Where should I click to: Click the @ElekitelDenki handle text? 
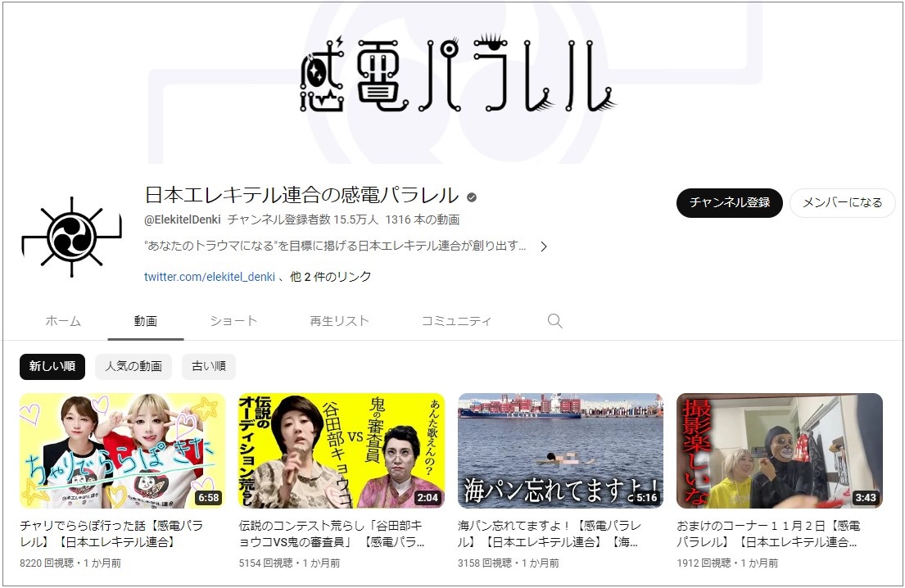point(183,219)
